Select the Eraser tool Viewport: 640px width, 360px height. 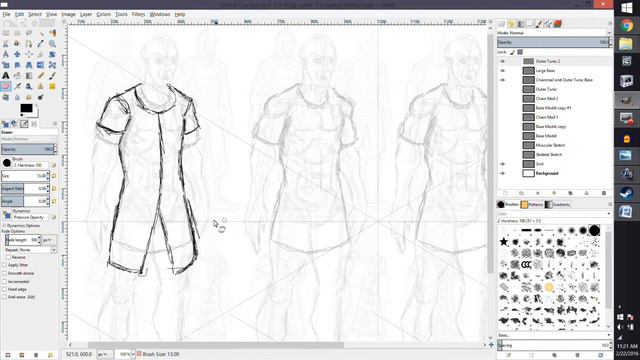(6, 86)
